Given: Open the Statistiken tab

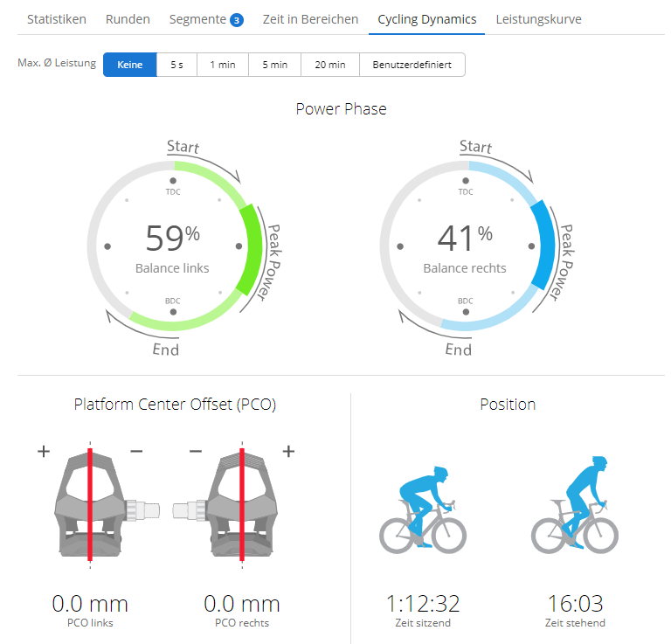Looking at the screenshot, I should (x=57, y=19).
